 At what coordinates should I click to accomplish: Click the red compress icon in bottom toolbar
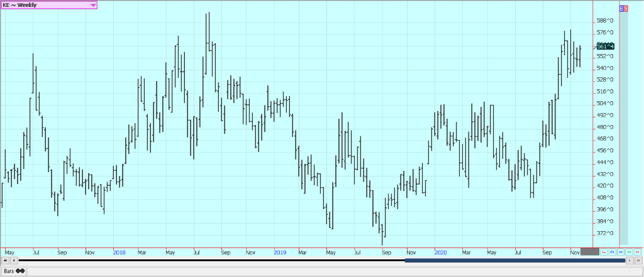[x=638, y=252]
